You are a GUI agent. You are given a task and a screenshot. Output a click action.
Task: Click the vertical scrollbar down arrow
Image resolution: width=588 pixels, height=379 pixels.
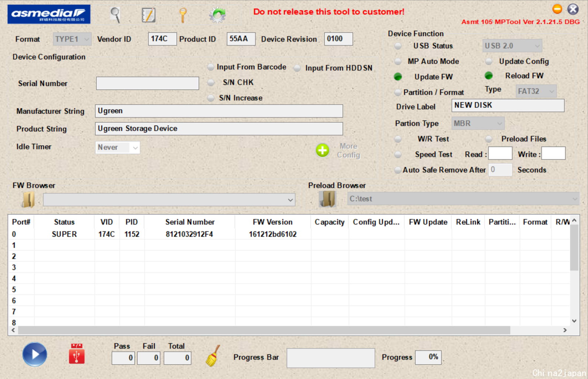[x=574, y=321]
